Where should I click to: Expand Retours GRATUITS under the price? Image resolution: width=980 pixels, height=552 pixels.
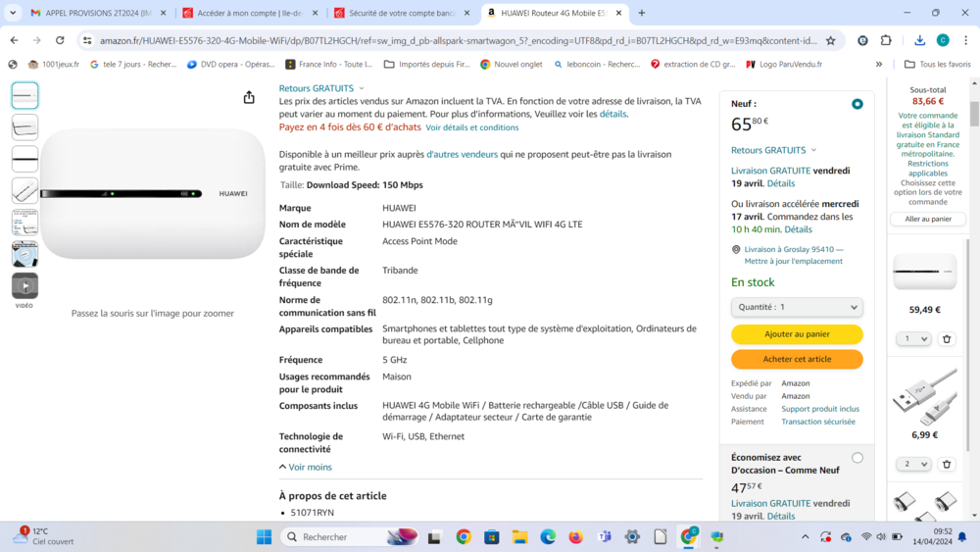pos(774,150)
